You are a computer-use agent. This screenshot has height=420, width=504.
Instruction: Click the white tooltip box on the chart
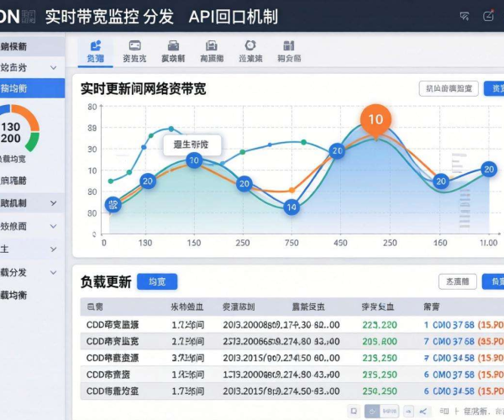[x=192, y=145]
